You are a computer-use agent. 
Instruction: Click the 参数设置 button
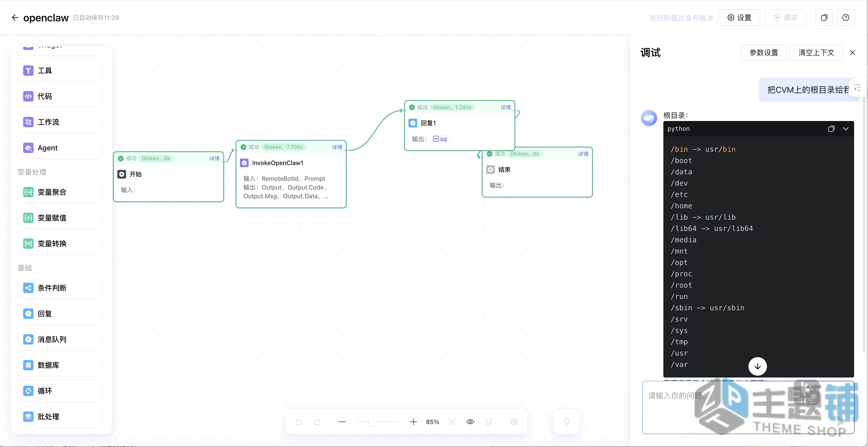764,53
